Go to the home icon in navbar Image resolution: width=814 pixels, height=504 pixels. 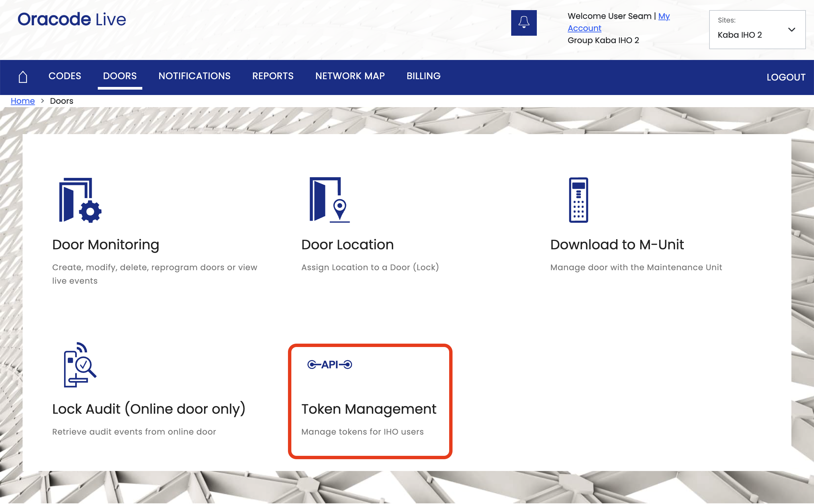[x=23, y=77]
